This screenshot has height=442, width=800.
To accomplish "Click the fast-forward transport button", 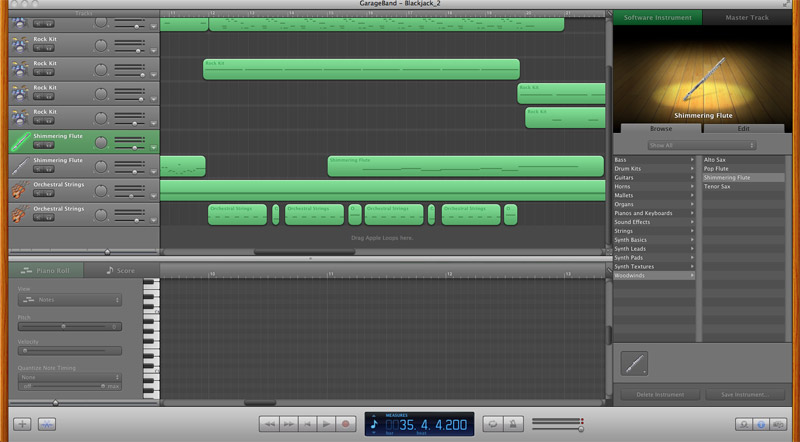I will point(288,424).
